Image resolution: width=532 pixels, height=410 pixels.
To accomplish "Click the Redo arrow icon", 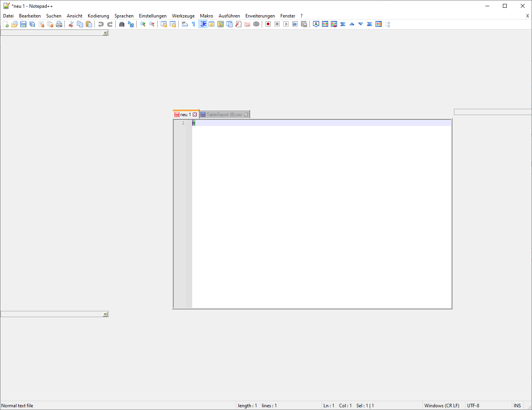I will click(110, 24).
